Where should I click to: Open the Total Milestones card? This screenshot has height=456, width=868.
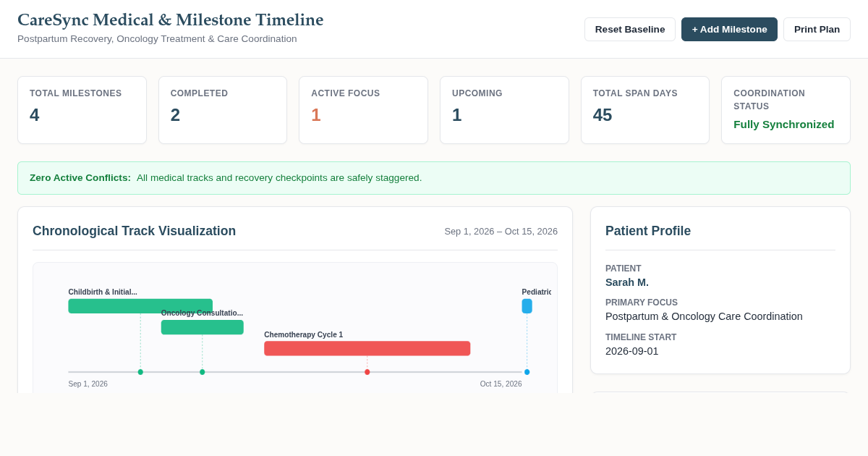coord(82,110)
